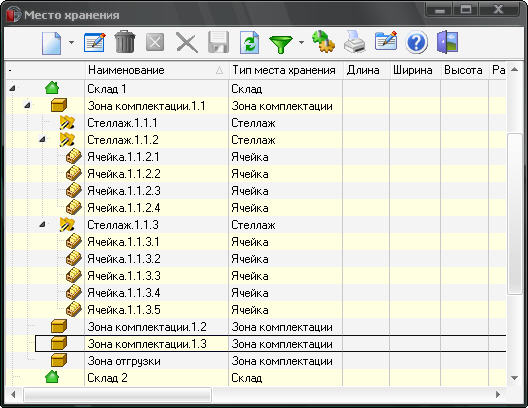Select row Зона комплектации.1.1
Screen dimensions: 528x408
[x=256, y=106]
